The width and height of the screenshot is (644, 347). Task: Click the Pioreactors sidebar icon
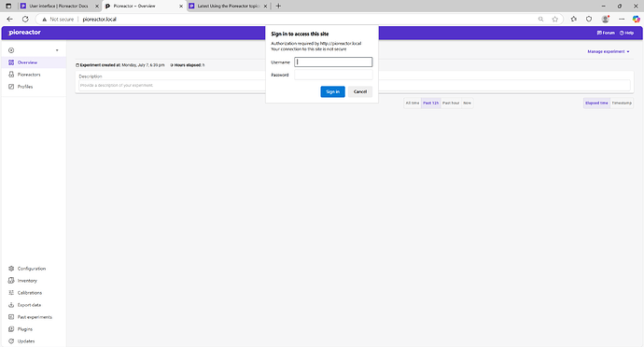pos(11,75)
